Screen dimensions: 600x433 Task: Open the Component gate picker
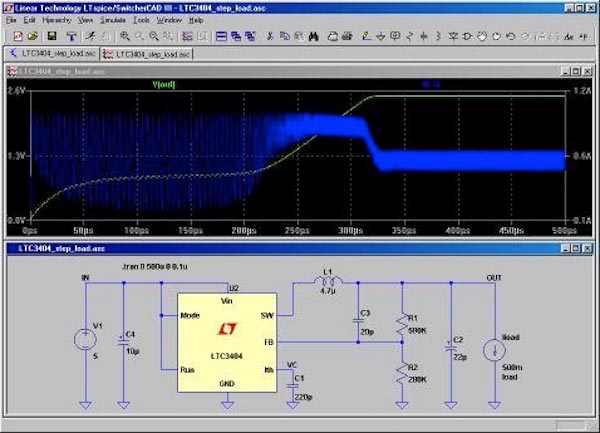coord(467,36)
